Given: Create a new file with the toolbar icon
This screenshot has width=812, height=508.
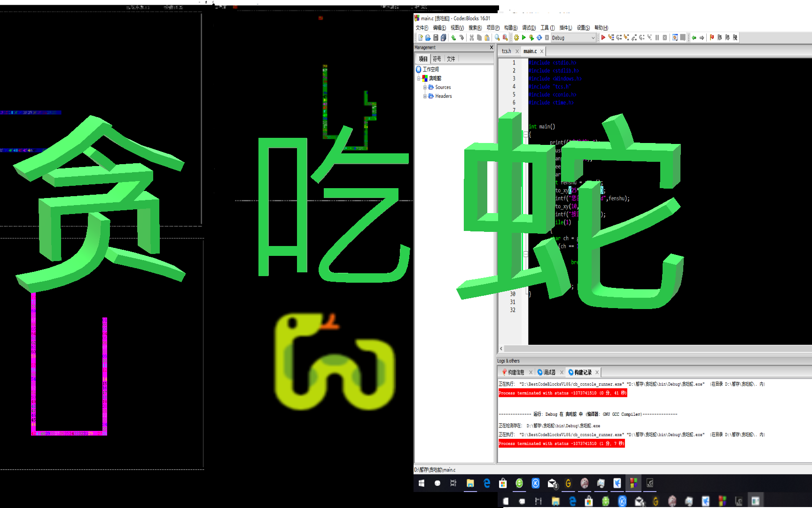Looking at the screenshot, I should click(421, 38).
